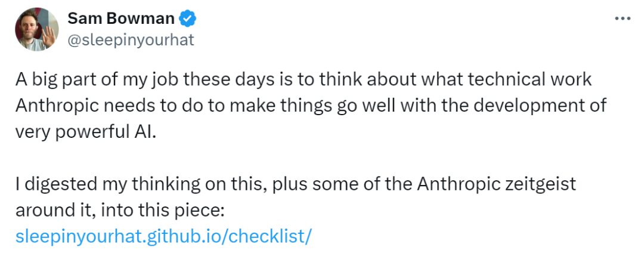Open the three-dot More options menu
Screen dimensions: 644x253
[622, 18]
